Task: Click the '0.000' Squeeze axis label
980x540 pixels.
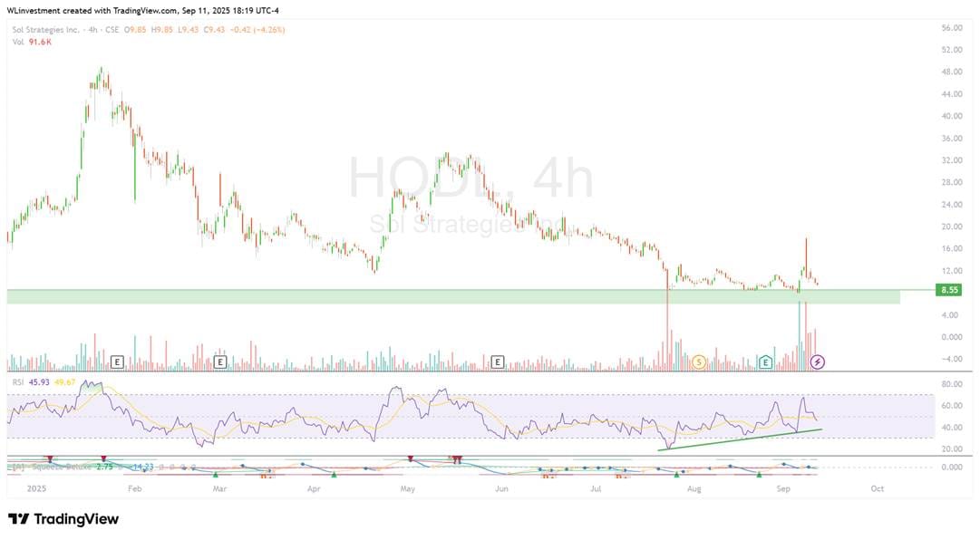Action: [x=952, y=467]
